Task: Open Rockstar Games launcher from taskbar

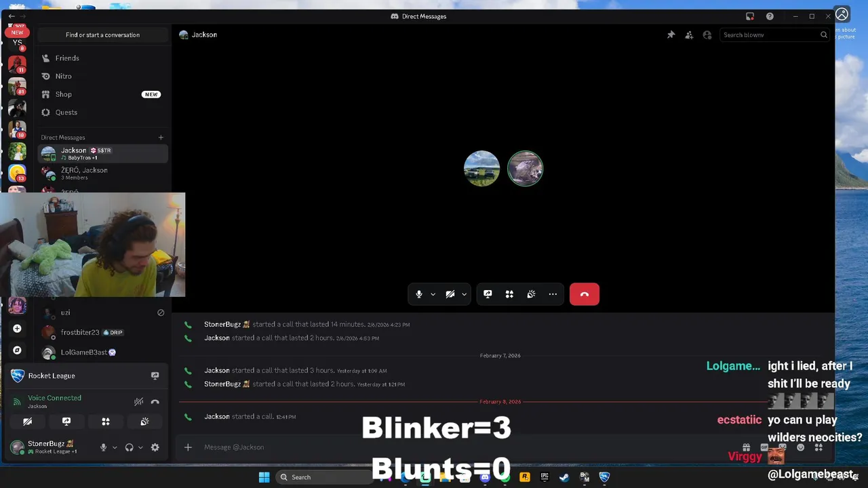Action: tap(524, 477)
